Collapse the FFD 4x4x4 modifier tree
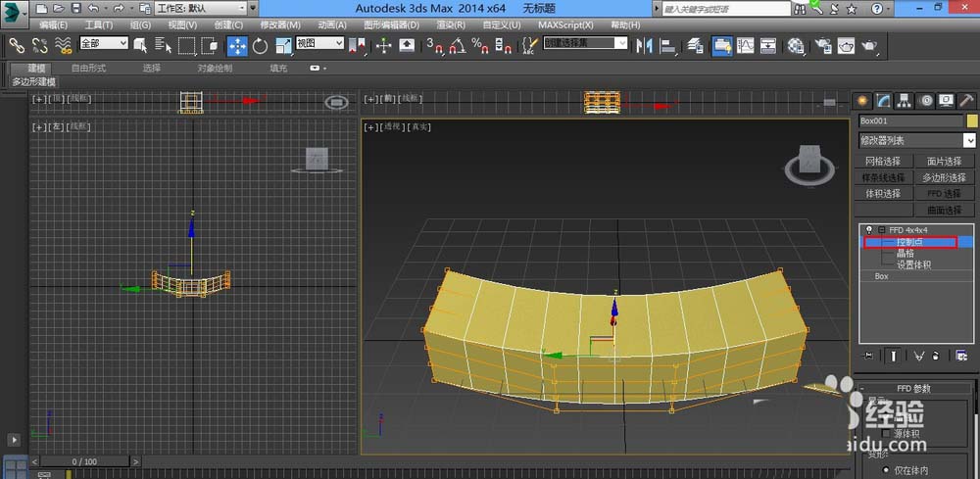 click(x=881, y=230)
